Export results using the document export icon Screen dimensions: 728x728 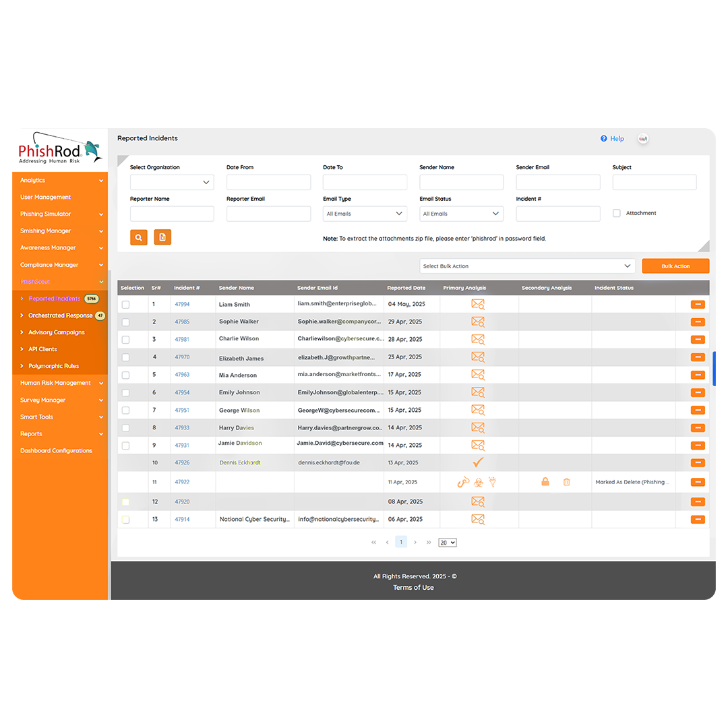click(x=162, y=237)
